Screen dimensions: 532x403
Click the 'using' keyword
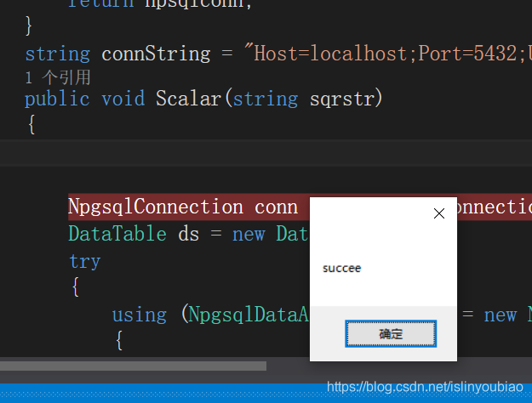(140, 315)
